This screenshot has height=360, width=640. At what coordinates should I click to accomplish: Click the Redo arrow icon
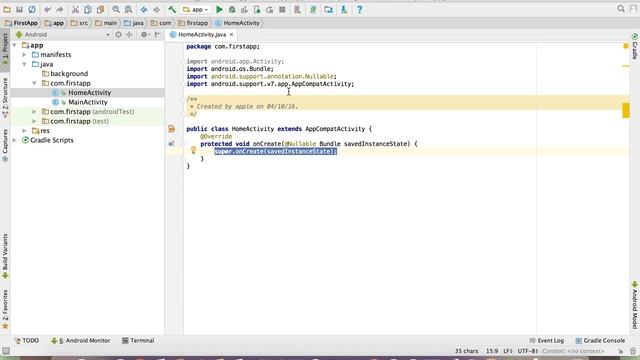60,9
